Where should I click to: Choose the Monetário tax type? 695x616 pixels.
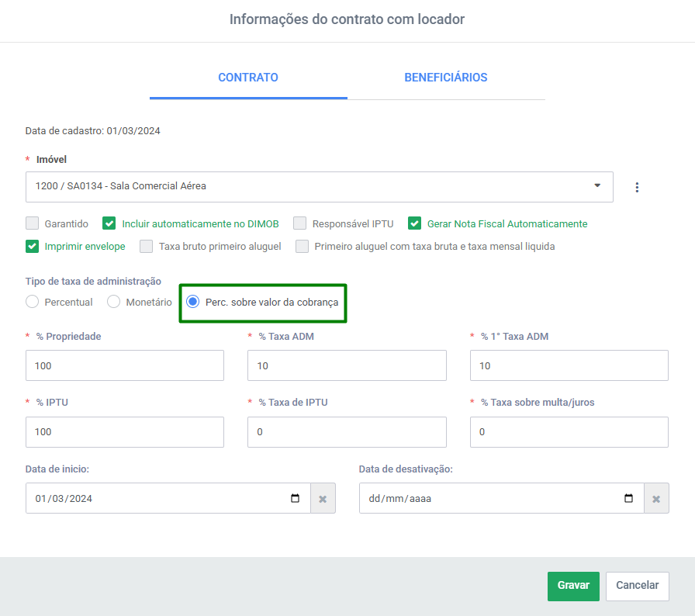coord(113,302)
